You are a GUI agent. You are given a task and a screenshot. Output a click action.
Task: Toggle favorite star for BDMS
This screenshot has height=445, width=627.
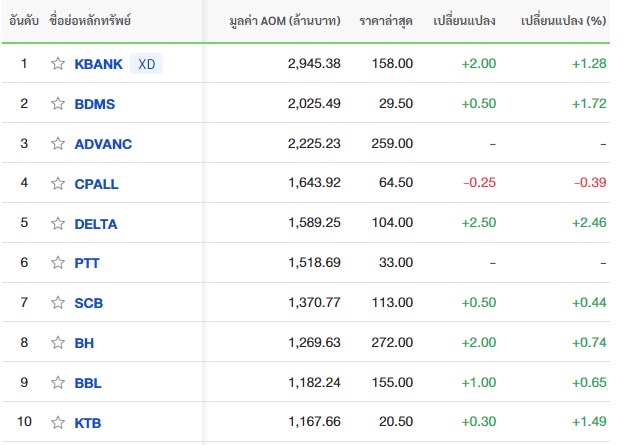click(58, 104)
